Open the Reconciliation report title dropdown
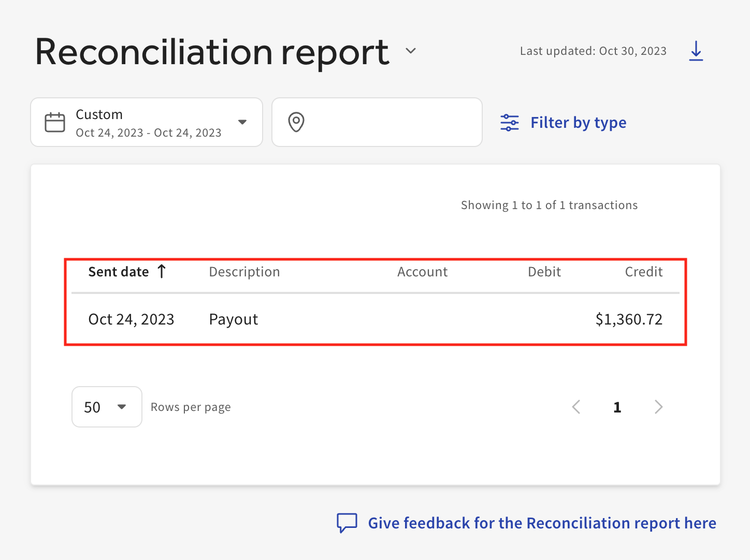The image size is (750, 560). coord(410,51)
